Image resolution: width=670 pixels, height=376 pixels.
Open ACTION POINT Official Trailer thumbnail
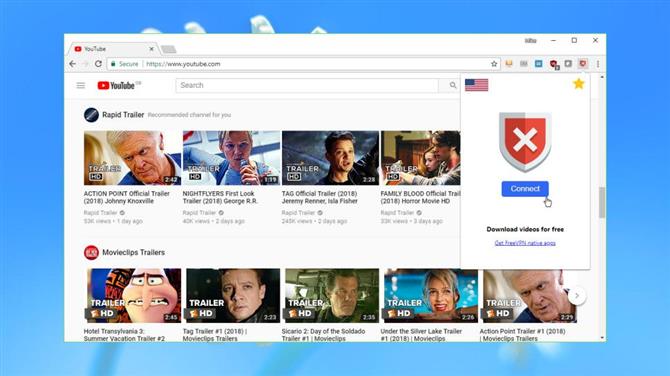pos(132,158)
